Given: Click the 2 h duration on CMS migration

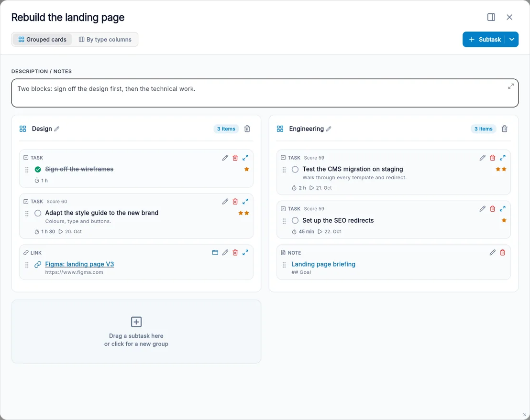Looking at the screenshot, I should pos(299,188).
